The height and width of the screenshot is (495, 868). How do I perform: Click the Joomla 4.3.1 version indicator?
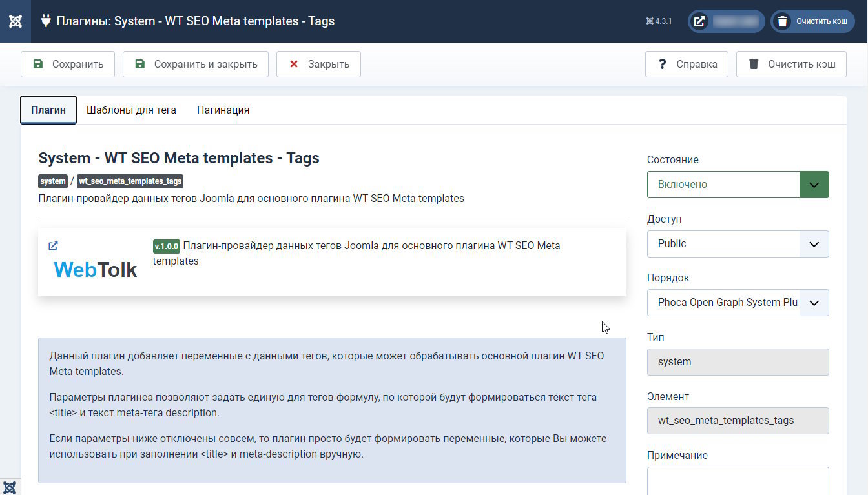[659, 21]
